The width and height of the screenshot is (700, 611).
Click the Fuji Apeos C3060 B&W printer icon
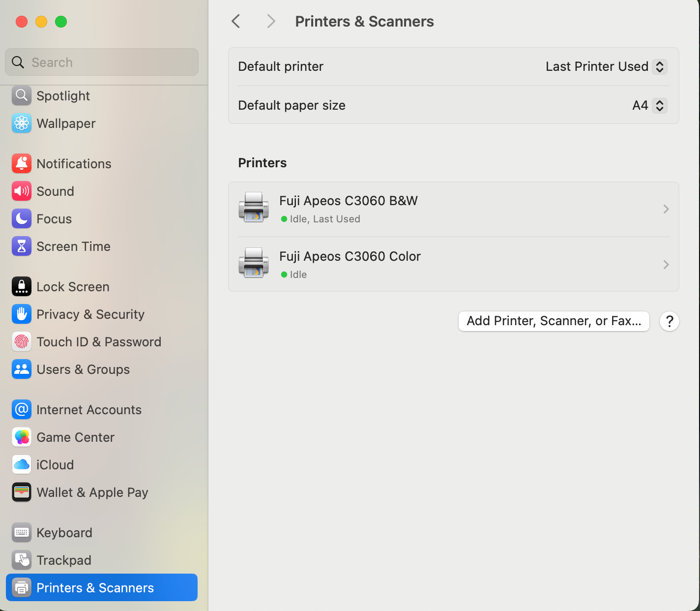click(x=254, y=208)
